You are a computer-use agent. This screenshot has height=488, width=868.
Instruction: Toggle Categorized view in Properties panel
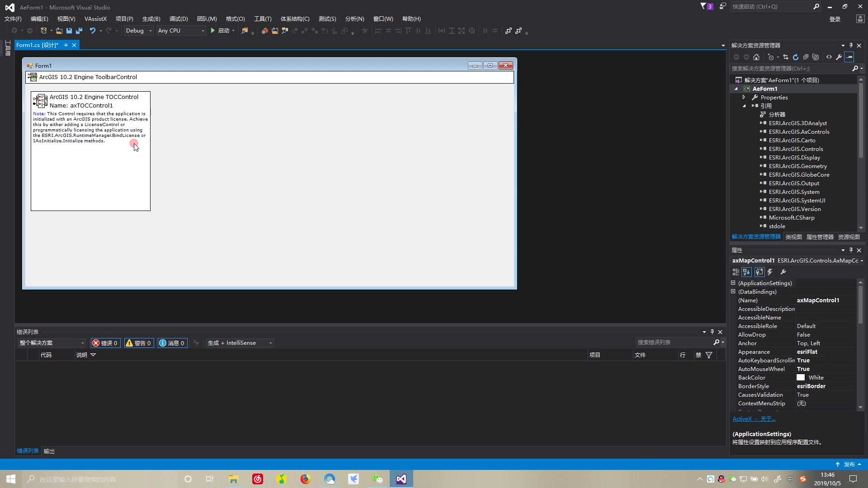click(x=736, y=272)
